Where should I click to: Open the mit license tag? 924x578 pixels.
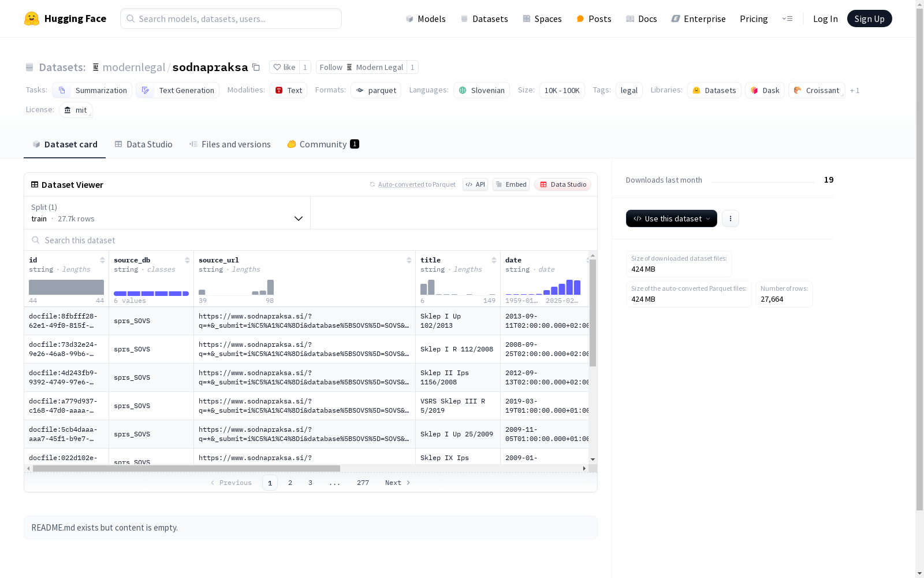point(76,110)
